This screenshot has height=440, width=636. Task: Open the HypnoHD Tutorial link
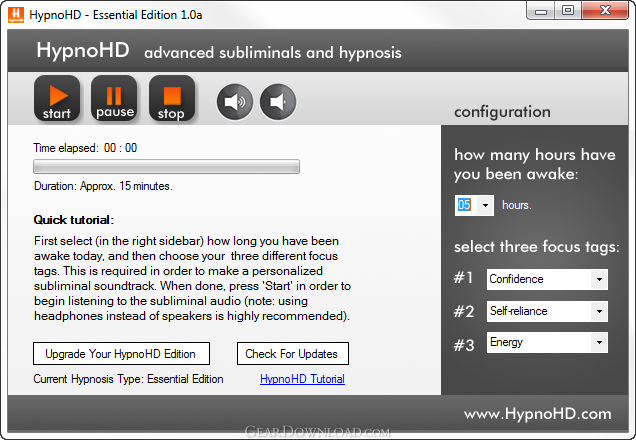tap(302, 379)
